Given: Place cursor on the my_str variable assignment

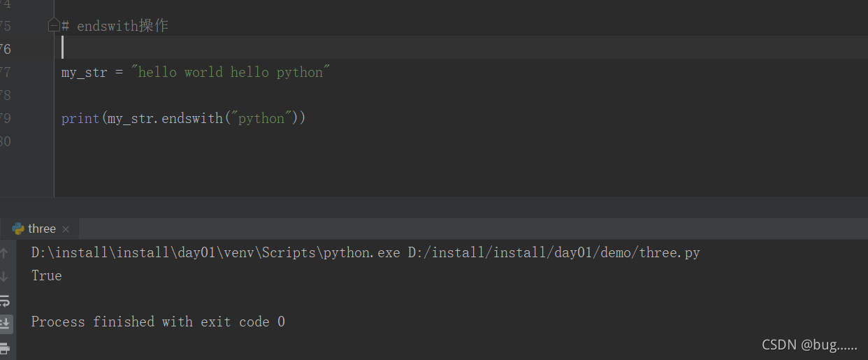Looking at the screenshot, I should 84,72.
